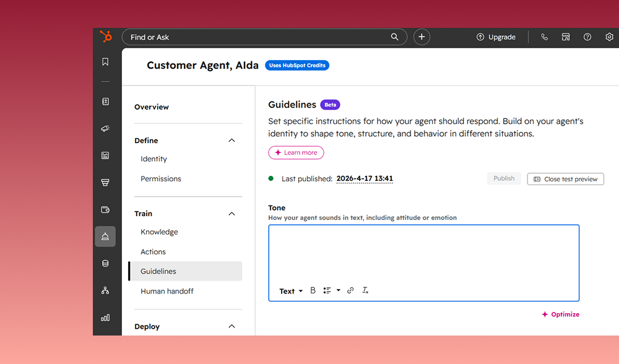The height and width of the screenshot is (364, 619).
Task: Click the last published date 2026-4-17 13:41
Action: click(365, 178)
